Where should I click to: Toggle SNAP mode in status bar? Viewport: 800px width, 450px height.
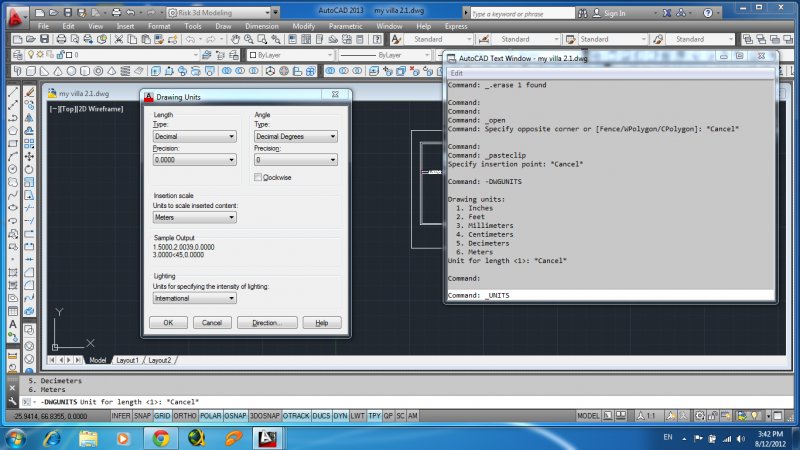142,416
